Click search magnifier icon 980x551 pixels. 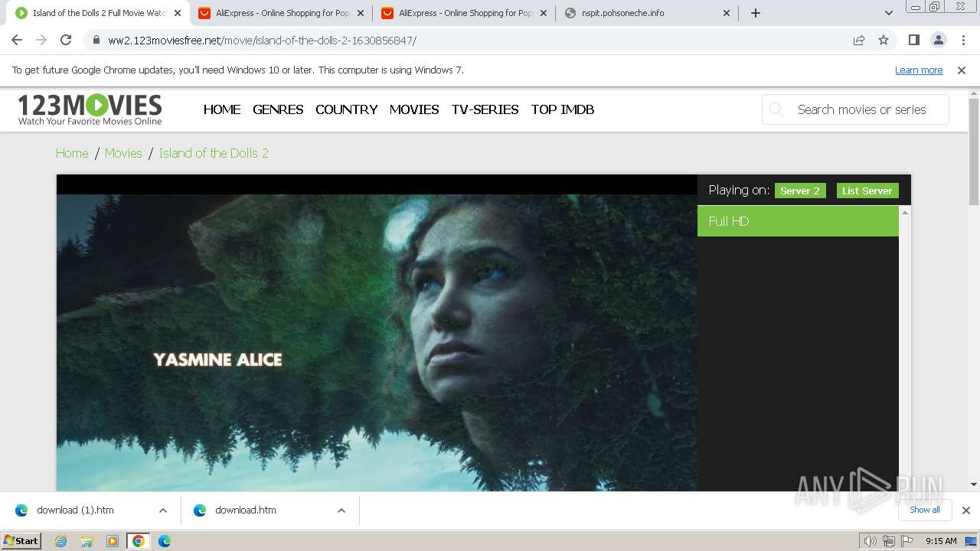coord(776,109)
